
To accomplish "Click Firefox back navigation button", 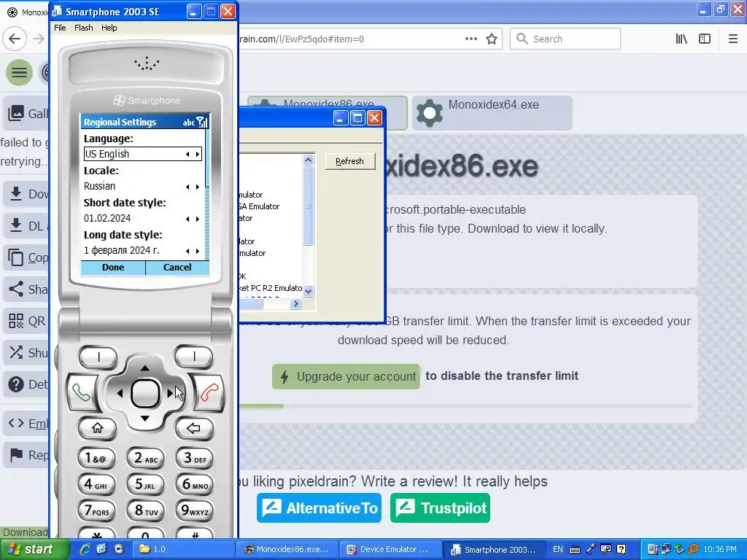I will tap(15, 39).
